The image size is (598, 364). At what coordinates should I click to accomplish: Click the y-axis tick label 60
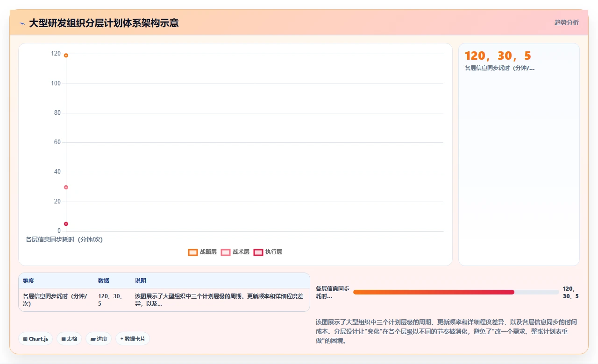point(57,142)
